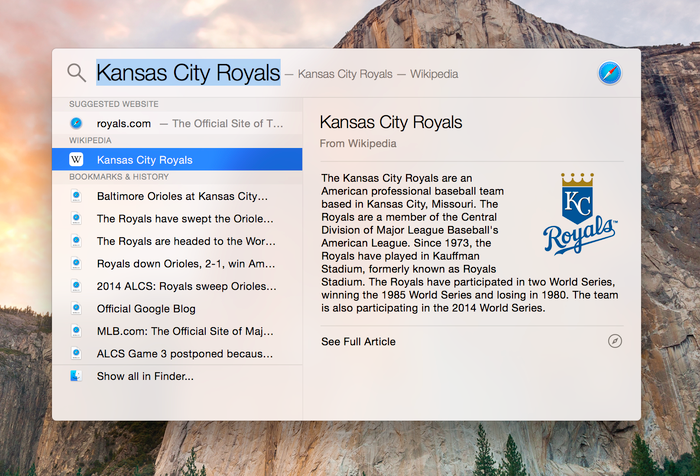Open MLB.com: The Official Site result
Viewport: 700px width, 476px height.
[x=177, y=331]
